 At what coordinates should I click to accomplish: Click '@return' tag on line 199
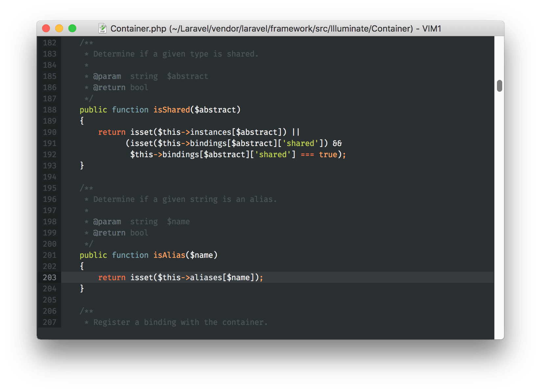[109, 233]
